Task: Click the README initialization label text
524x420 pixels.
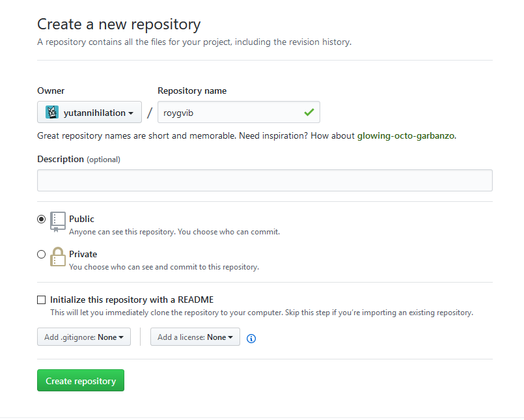Action: pyautogui.click(x=131, y=300)
